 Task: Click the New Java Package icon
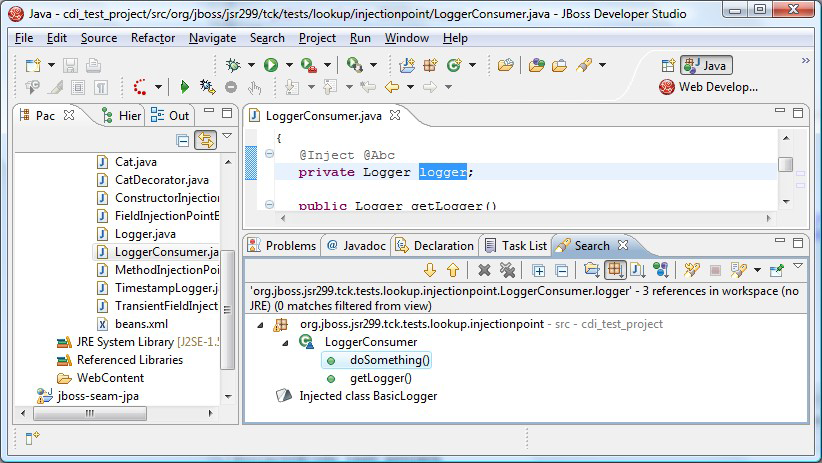(x=430, y=65)
